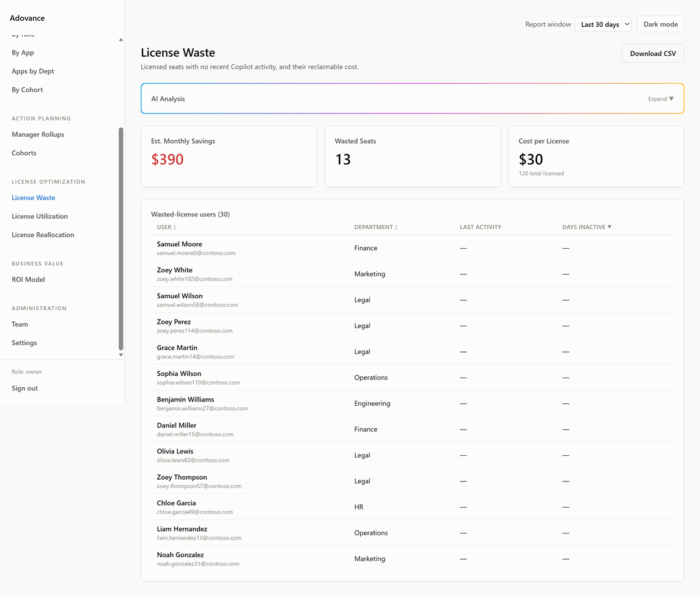Select Cohorts under Action Planning
700x597 pixels.
pos(24,153)
